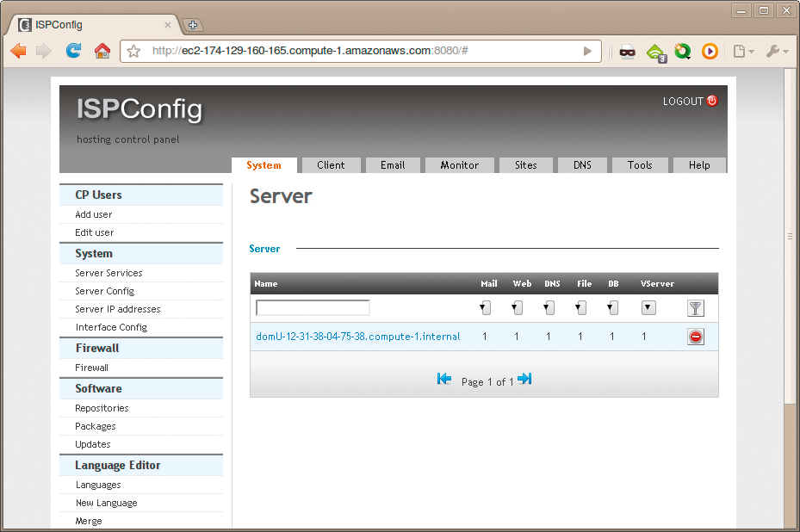This screenshot has height=532, width=800.
Task: Open the Mail filter dropdown
Action: point(485,308)
